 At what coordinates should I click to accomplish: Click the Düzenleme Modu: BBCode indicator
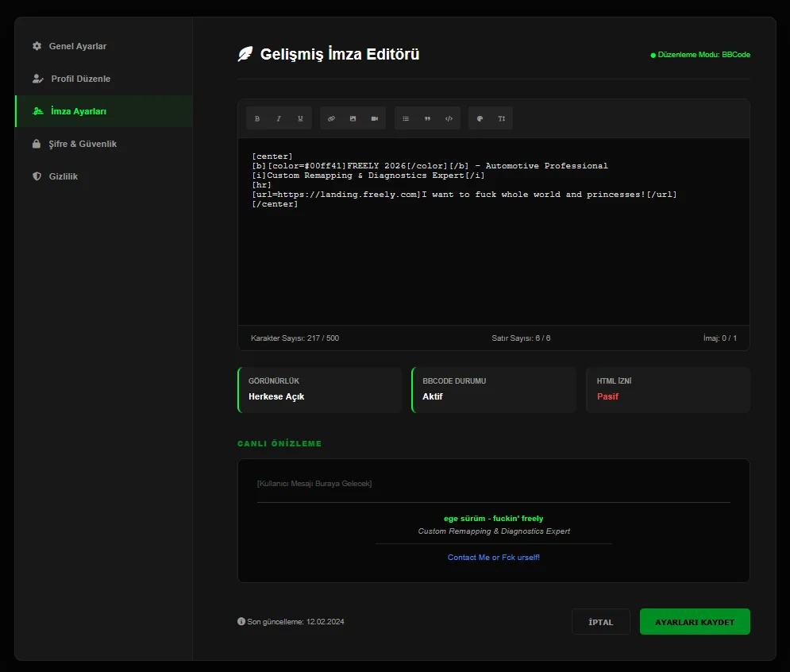[700, 55]
